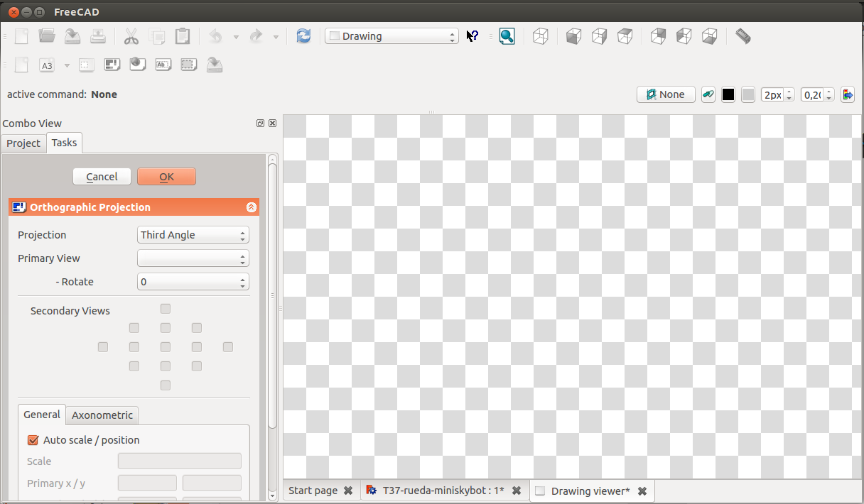Tick the topmost Secondary Views checkbox
The image size is (864, 504).
point(166,309)
